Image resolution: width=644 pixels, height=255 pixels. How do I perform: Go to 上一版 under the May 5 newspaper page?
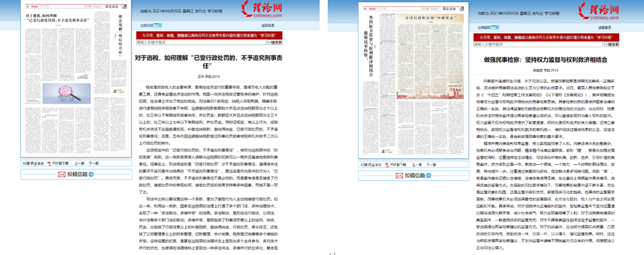tap(417, 165)
